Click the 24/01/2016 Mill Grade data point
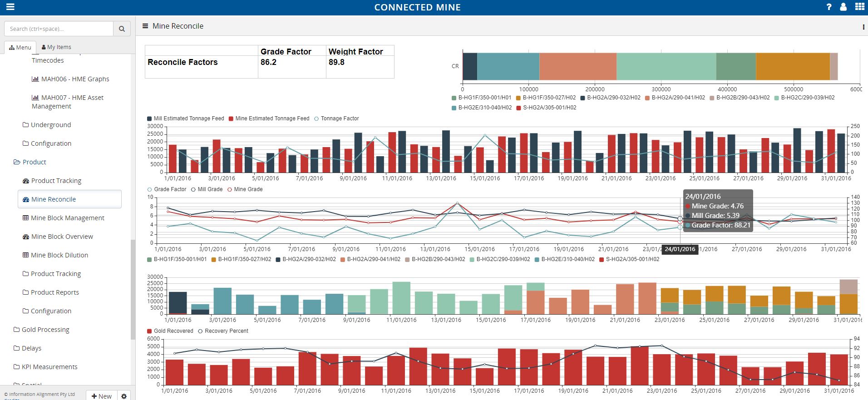 (680, 219)
